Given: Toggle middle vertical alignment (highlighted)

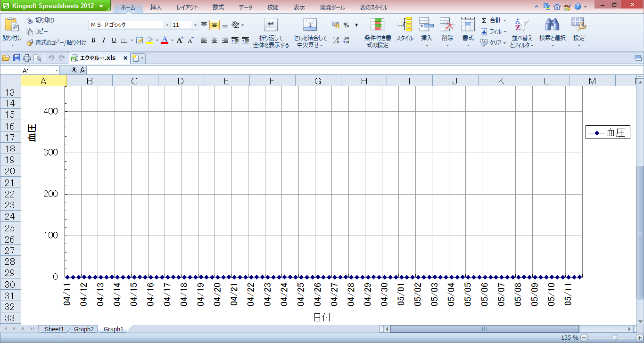Looking at the screenshot, I should click(215, 25).
